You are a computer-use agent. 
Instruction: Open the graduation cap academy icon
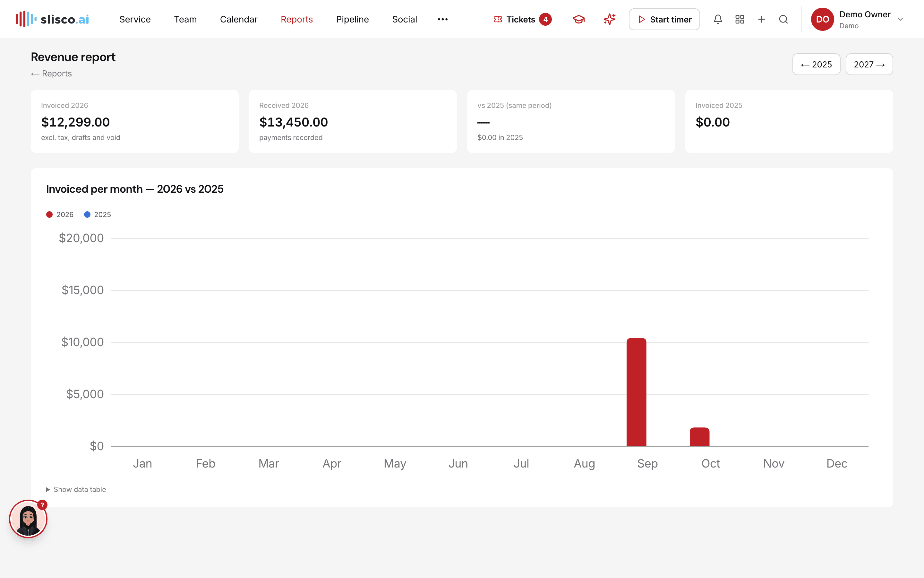click(x=579, y=19)
